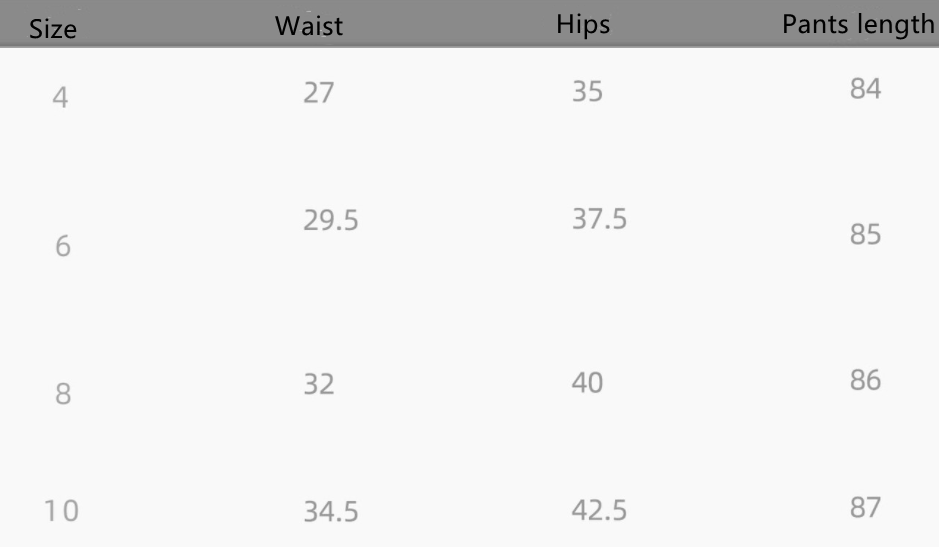The height and width of the screenshot is (547, 939).
Task: Click the Hips column header
Action: [x=583, y=25]
